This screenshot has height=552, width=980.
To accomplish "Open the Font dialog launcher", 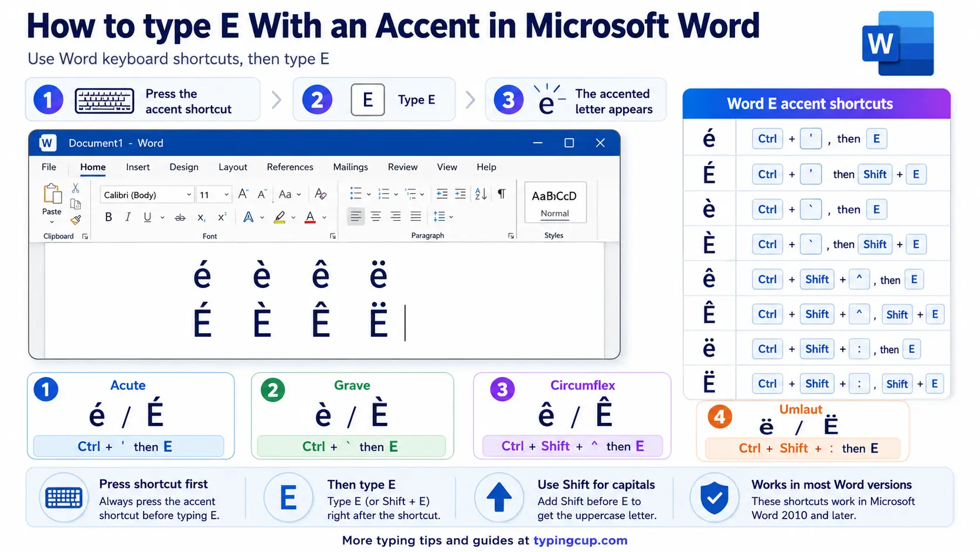I will click(333, 236).
